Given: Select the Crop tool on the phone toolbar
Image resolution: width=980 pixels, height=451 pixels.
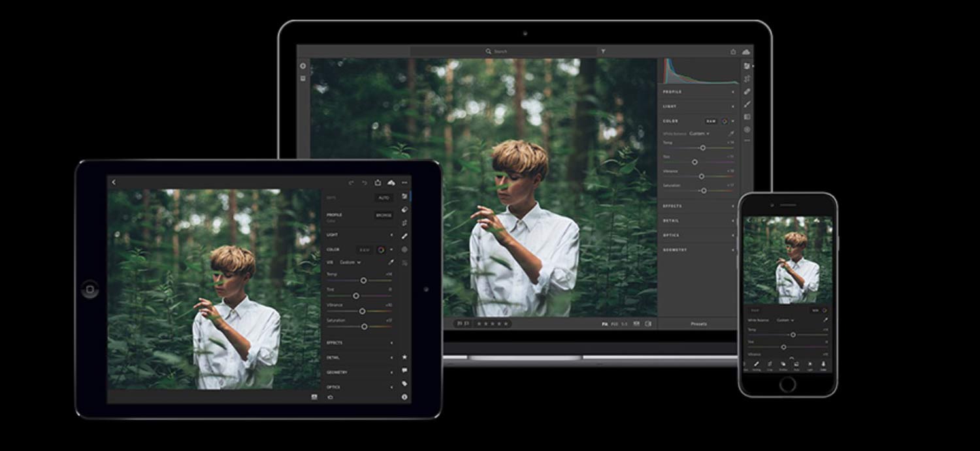Looking at the screenshot, I should coord(770,364).
